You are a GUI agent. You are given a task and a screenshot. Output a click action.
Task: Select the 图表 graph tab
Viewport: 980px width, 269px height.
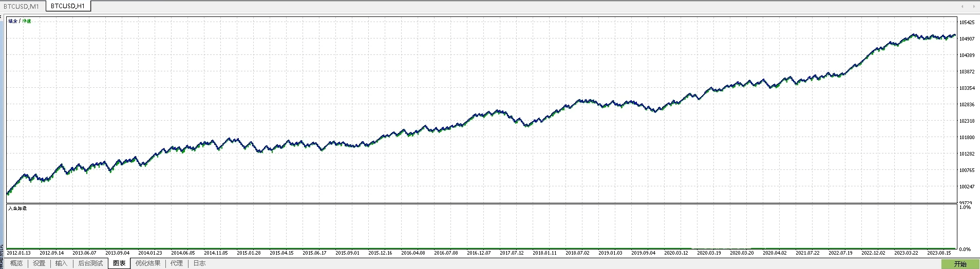(119, 263)
